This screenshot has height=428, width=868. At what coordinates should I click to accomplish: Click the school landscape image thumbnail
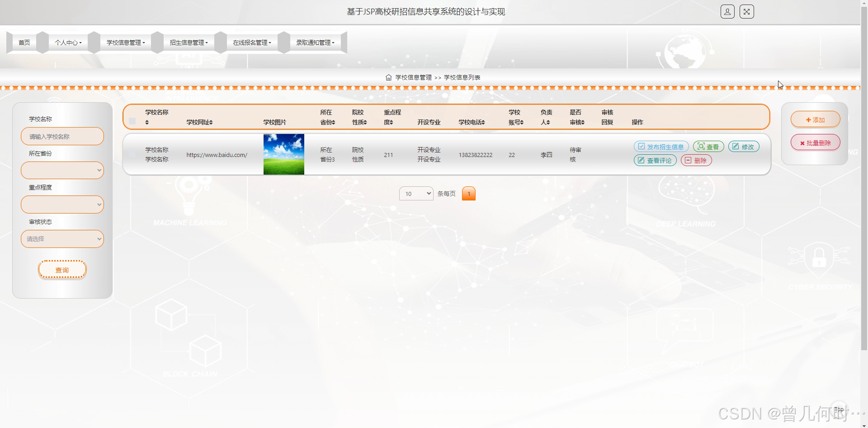pyautogui.click(x=283, y=154)
